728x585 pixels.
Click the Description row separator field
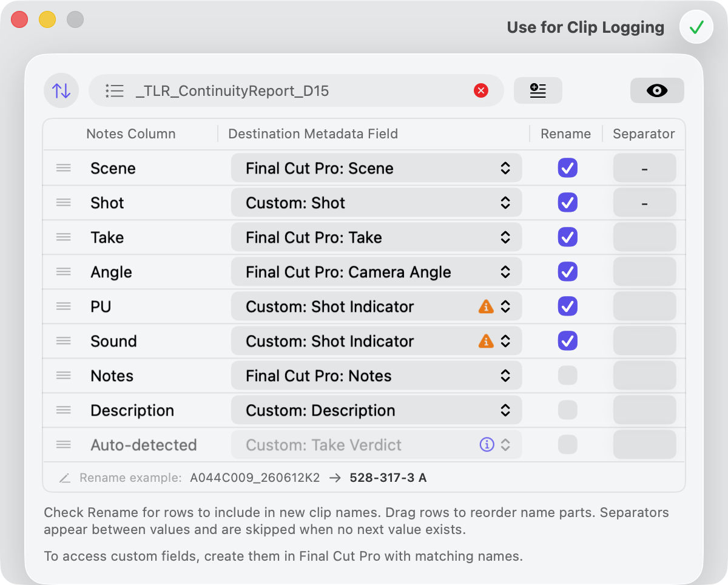(644, 410)
